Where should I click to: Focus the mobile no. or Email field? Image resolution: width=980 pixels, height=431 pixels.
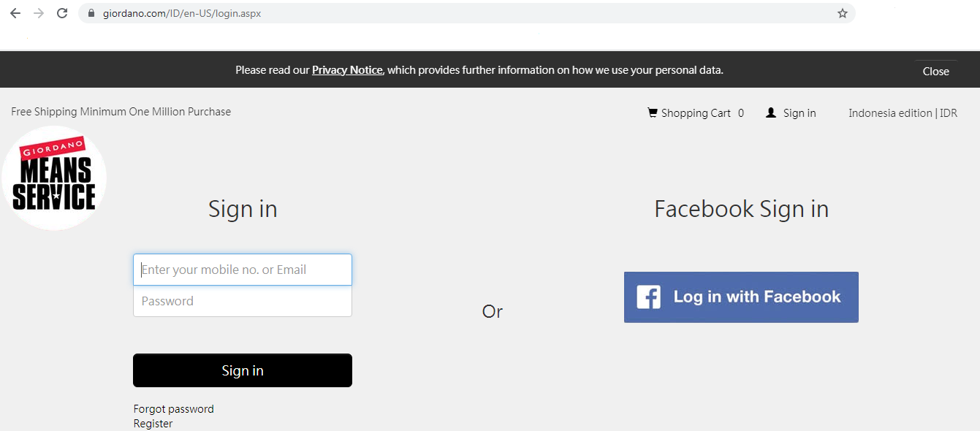pyautogui.click(x=243, y=270)
